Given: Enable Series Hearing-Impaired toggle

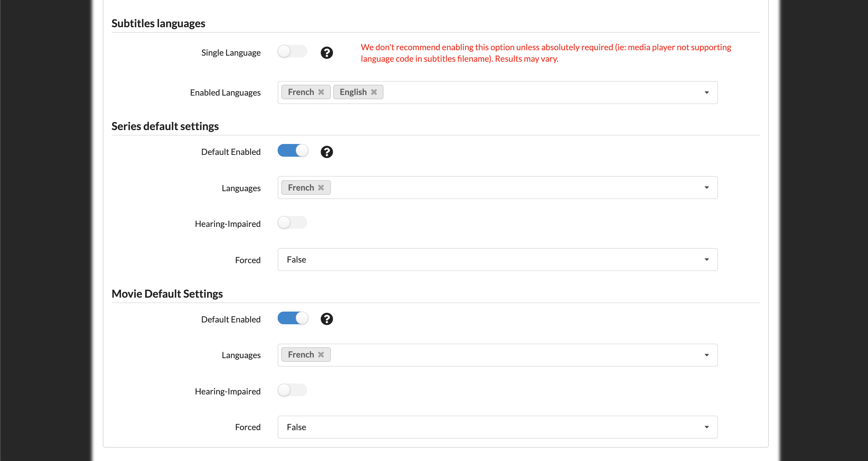Looking at the screenshot, I should tap(293, 223).
